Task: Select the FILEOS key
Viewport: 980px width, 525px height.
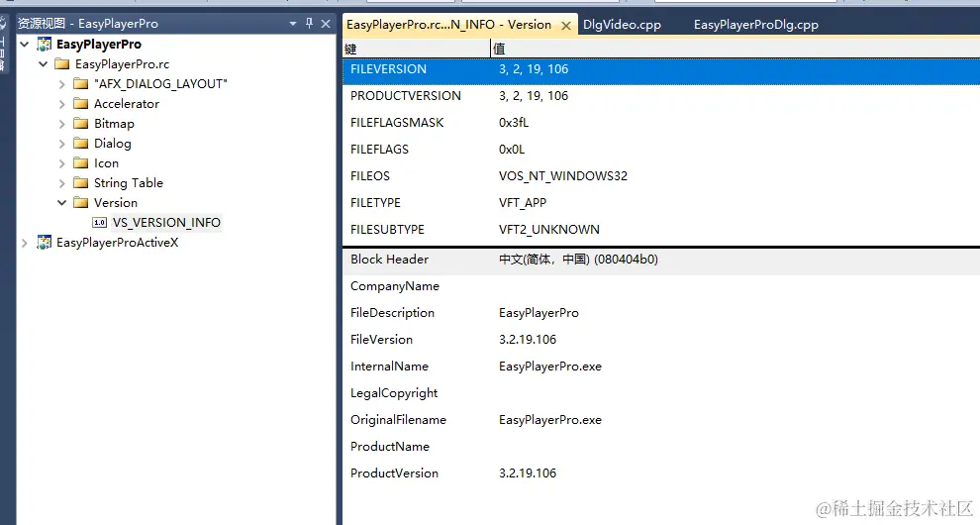Action: pos(370,176)
